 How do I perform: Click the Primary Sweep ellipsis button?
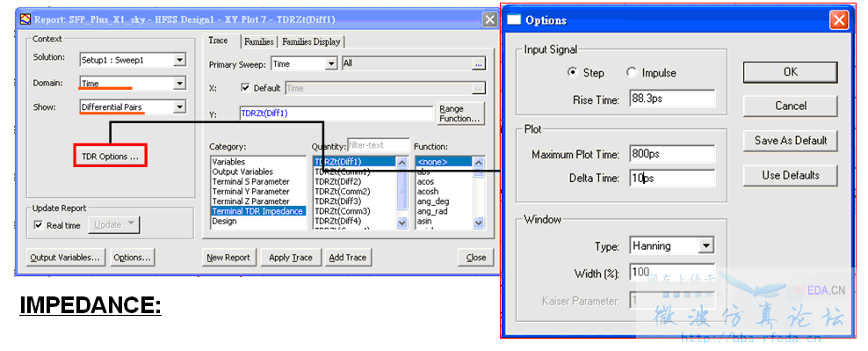[x=478, y=63]
